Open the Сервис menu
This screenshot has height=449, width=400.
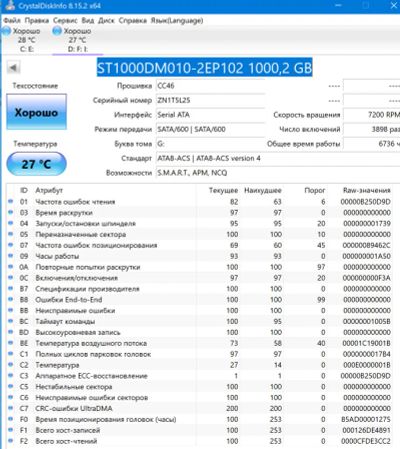click(x=65, y=21)
